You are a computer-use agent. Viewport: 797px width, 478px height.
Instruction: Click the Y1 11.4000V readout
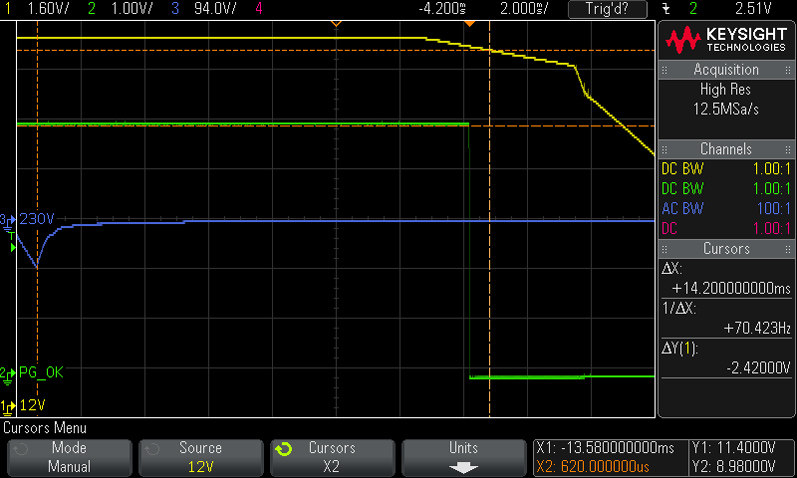pos(733,448)
